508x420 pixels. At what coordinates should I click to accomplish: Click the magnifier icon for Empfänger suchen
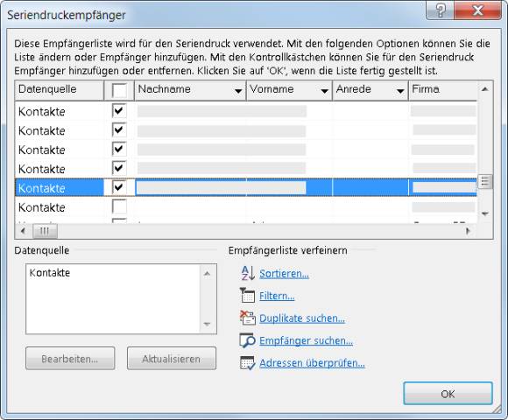(248, 340)
